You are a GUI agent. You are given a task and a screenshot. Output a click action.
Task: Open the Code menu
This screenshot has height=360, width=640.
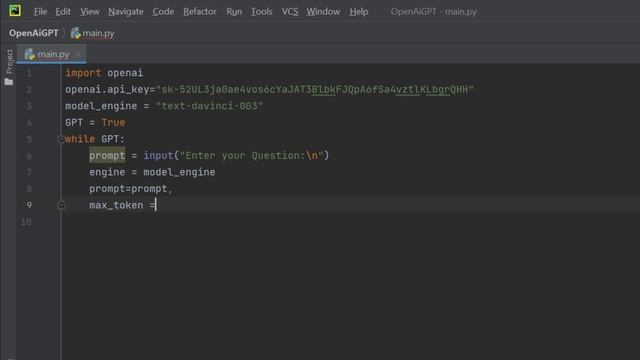click(163, 11)
